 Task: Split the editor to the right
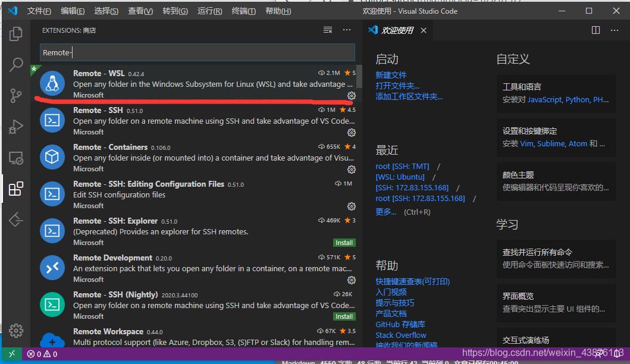pos(596,30)
